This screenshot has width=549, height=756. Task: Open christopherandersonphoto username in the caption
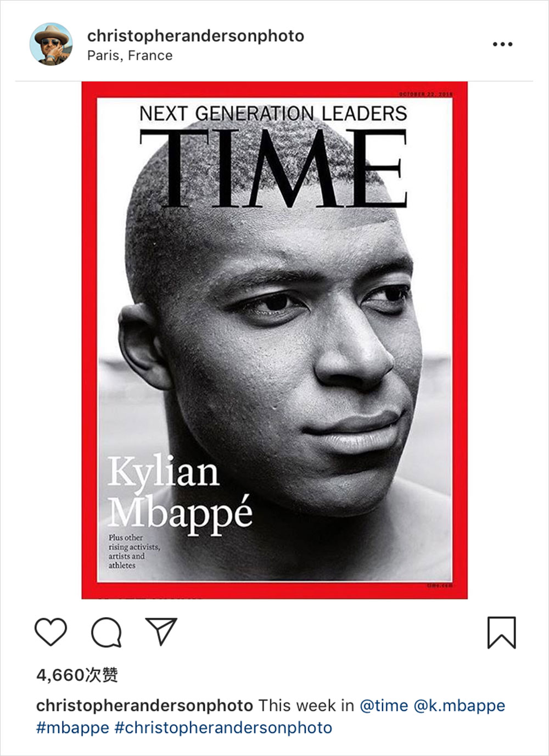click(x=144, y=705)
